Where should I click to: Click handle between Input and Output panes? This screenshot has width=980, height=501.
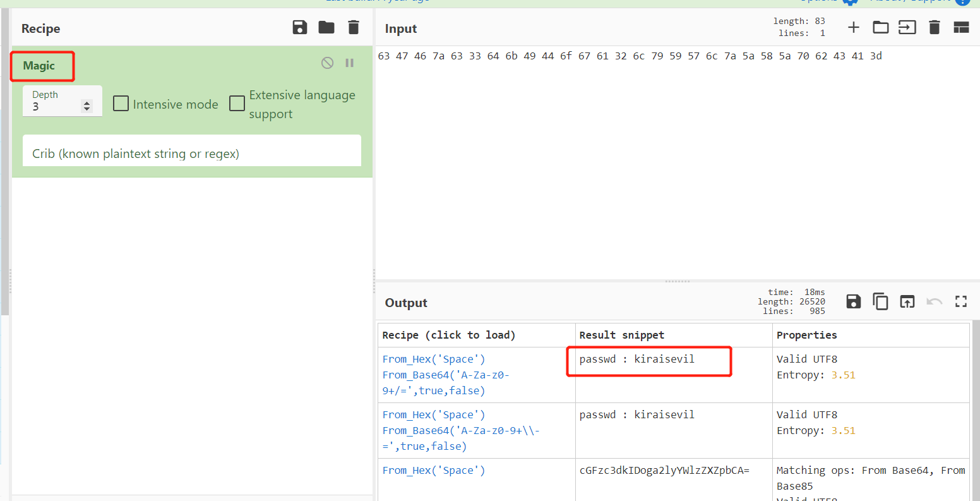point(678,281)
